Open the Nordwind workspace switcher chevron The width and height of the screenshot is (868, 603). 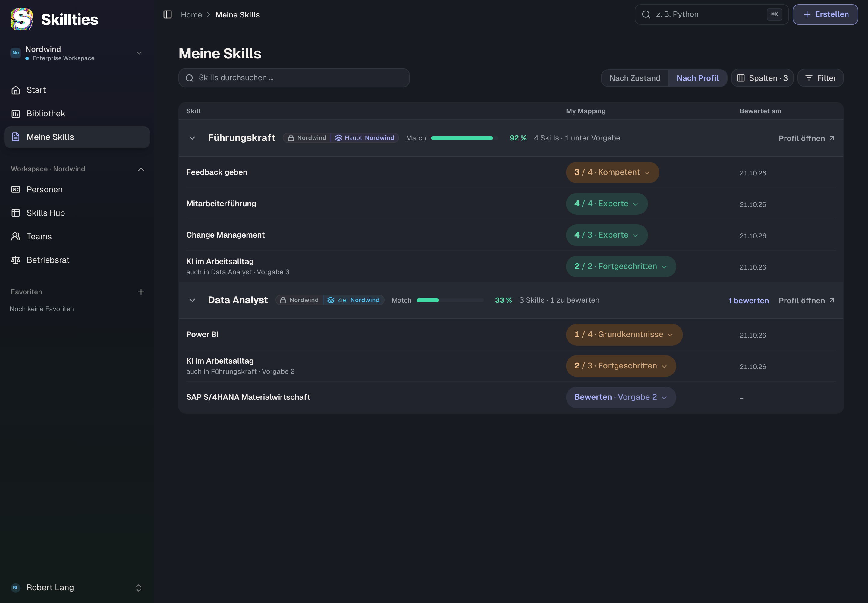139,53
